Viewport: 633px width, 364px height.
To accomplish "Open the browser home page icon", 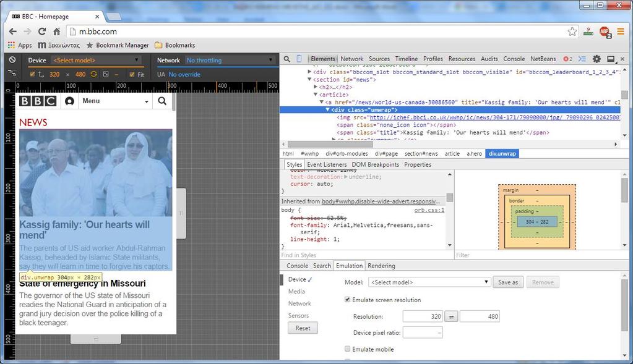I will pyautogui.click(x=56, y=32).
